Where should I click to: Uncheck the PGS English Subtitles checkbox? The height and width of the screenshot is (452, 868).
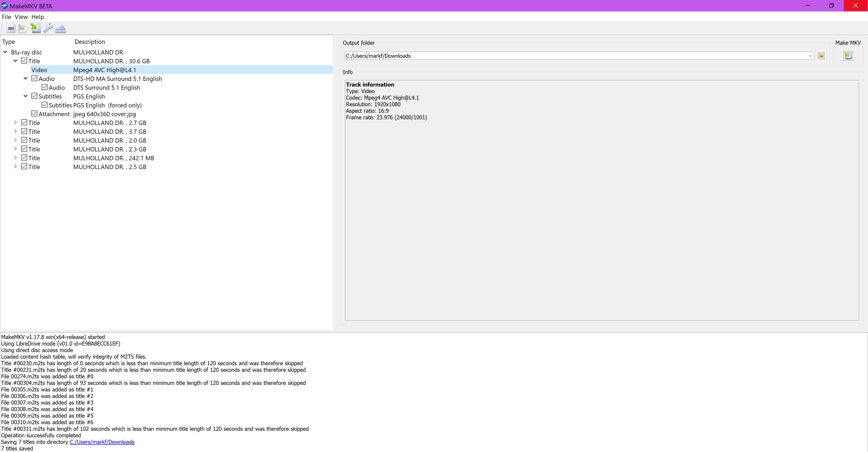(34, 96)
